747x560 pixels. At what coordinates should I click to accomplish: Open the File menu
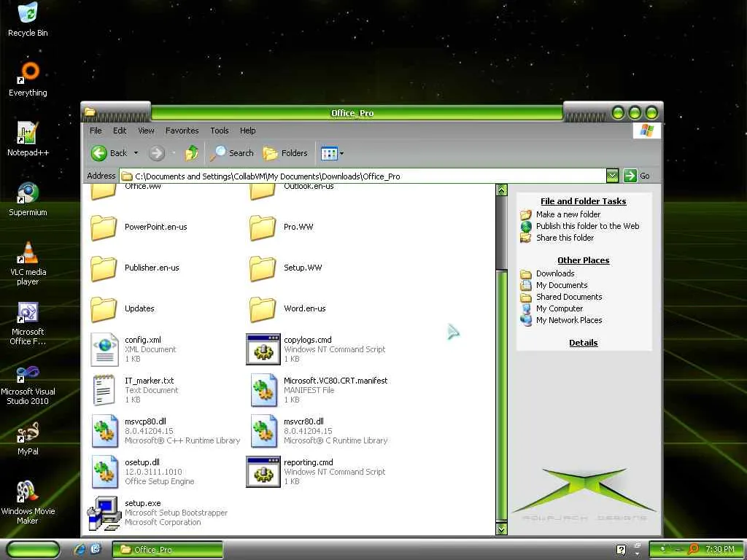(x=96, y=131)
